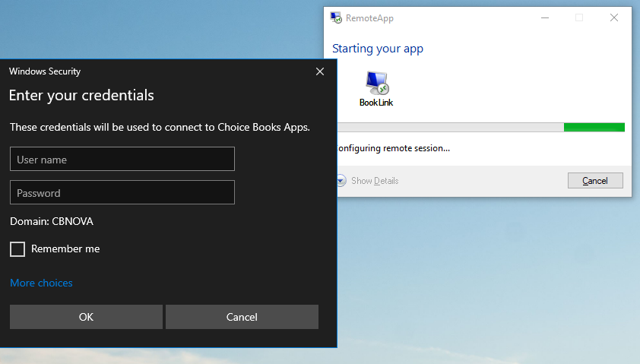Viewport: 640px width, 364px height.
Task: Click the RemoteApp progress bar
Action: 481,128
